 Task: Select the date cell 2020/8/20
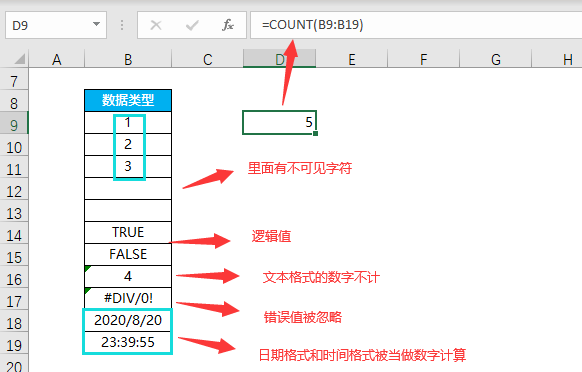pyautogui.click(x=128, y=320)
